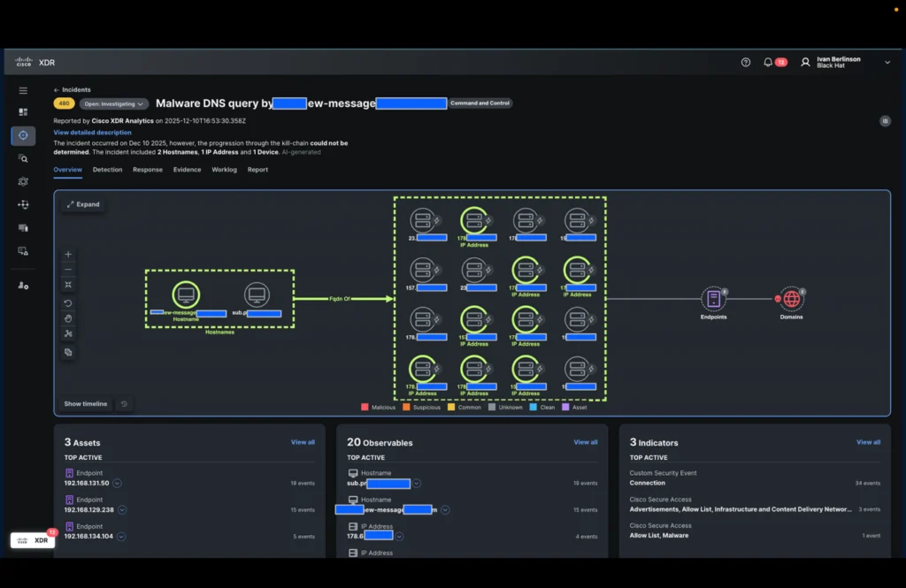Toggle the Suspicious legend filter
The image size is (906, 588).
422,408
